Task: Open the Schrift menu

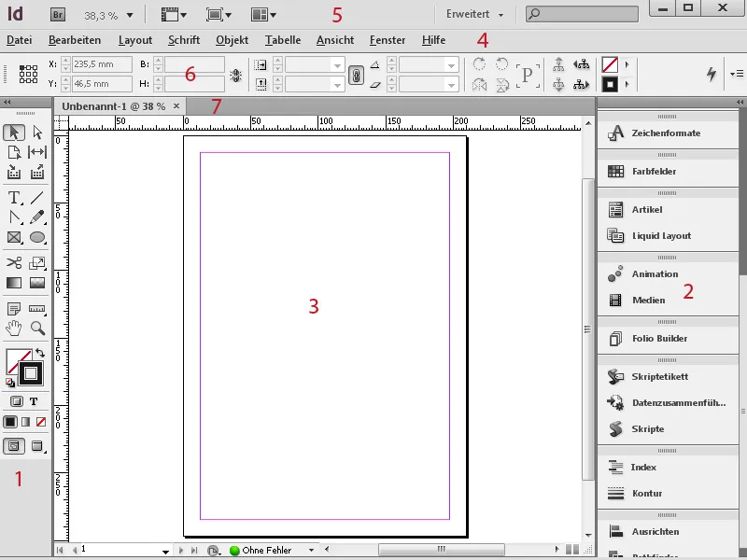Action: pyautogui.click(x=183, y=40)
